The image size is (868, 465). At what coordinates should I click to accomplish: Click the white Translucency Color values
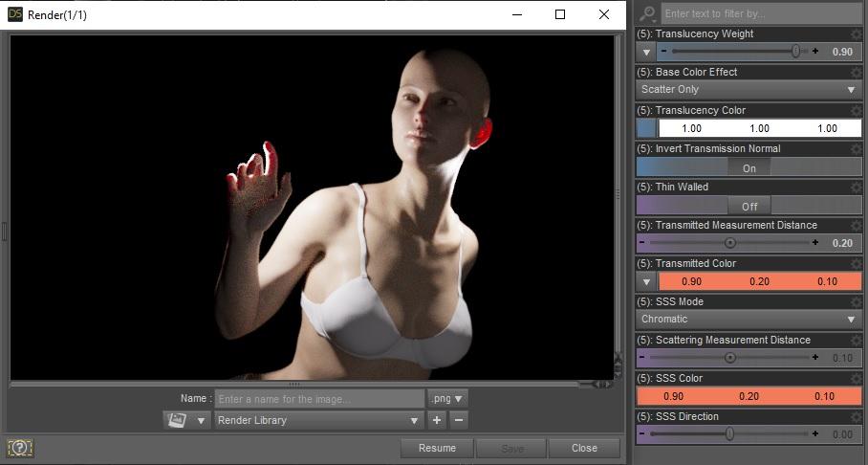[x=759, y=128]
